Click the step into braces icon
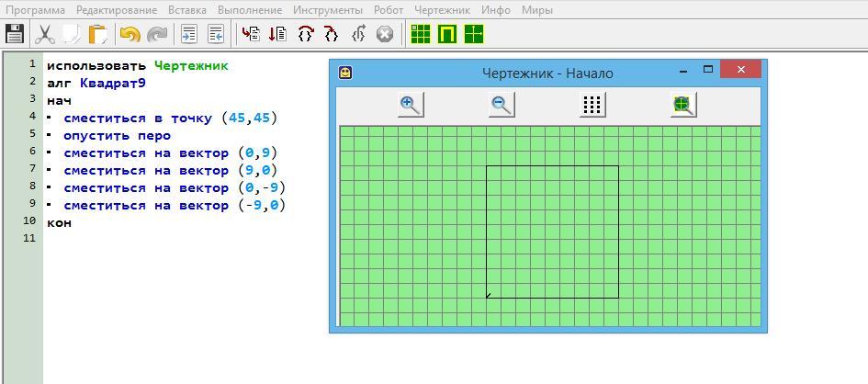868x384 pixels. coord(331,34)
